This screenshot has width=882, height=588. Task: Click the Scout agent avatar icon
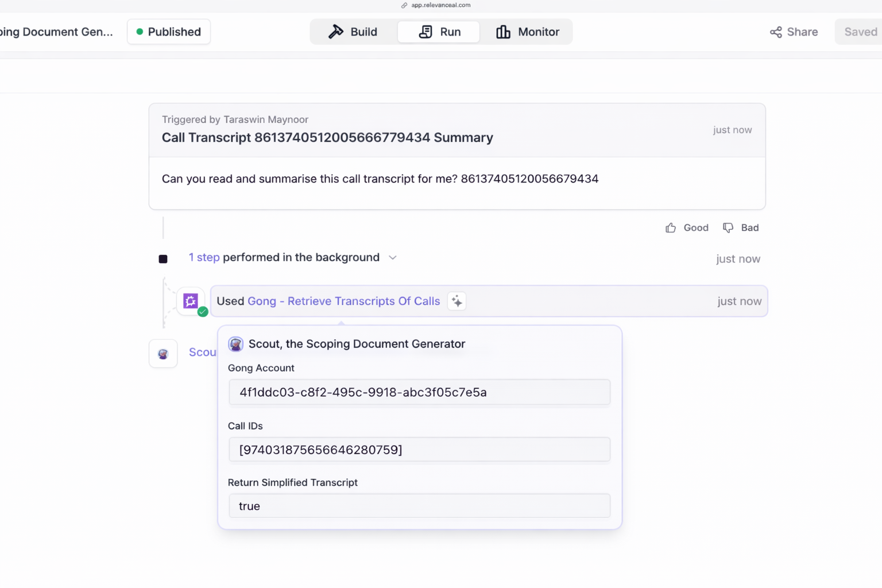163,354
